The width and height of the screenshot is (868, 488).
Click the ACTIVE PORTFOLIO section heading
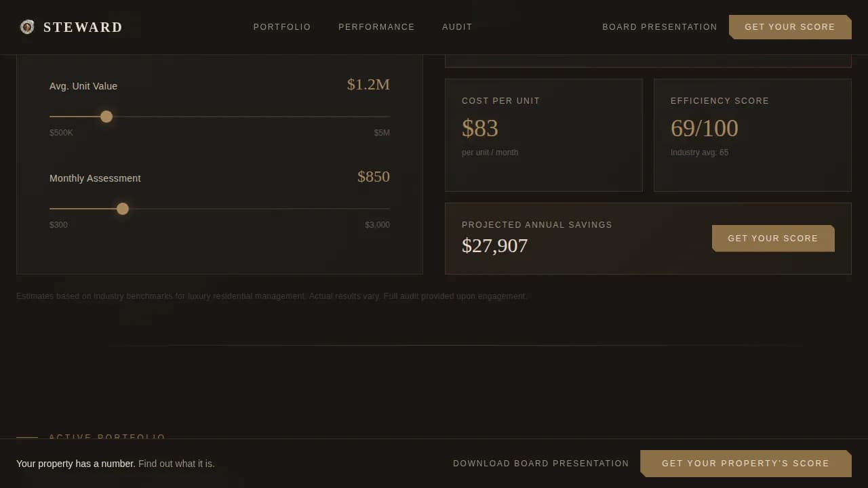pyautogui.click(x=107, y=437)
